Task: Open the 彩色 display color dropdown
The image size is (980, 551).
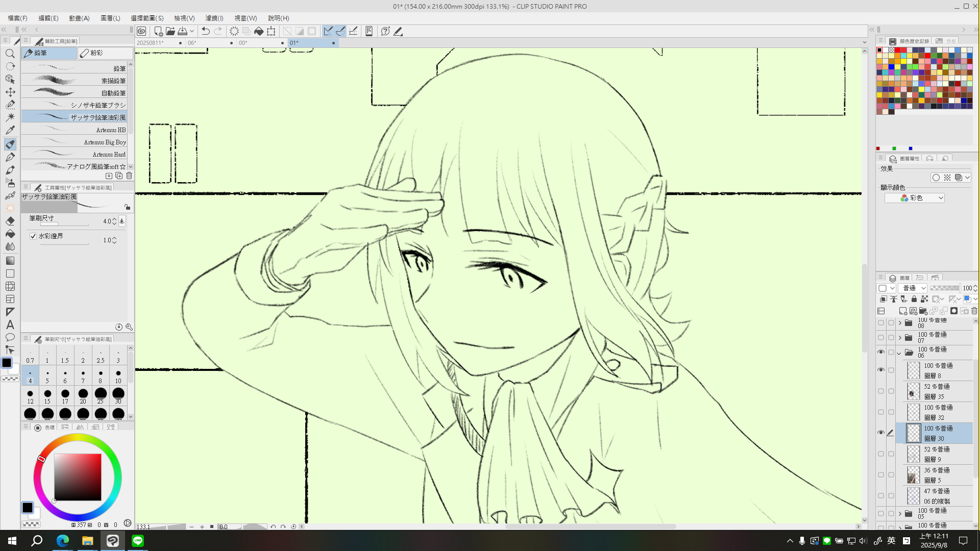Action: 915,198
